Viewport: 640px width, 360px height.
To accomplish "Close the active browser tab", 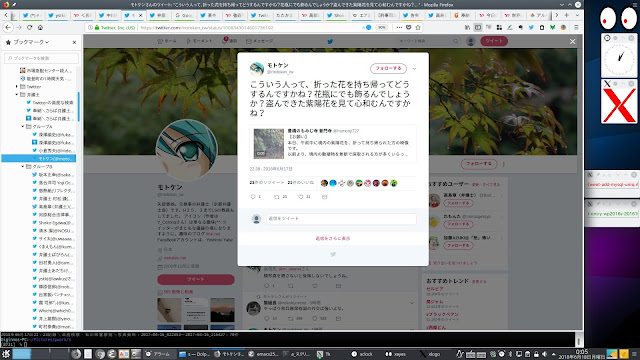I will [x=140, y=15].
